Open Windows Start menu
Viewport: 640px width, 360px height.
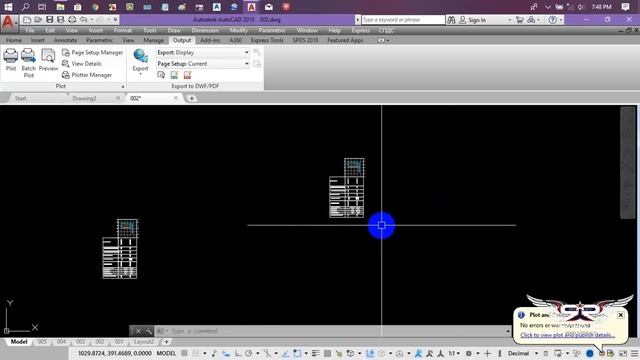(8, 7)
